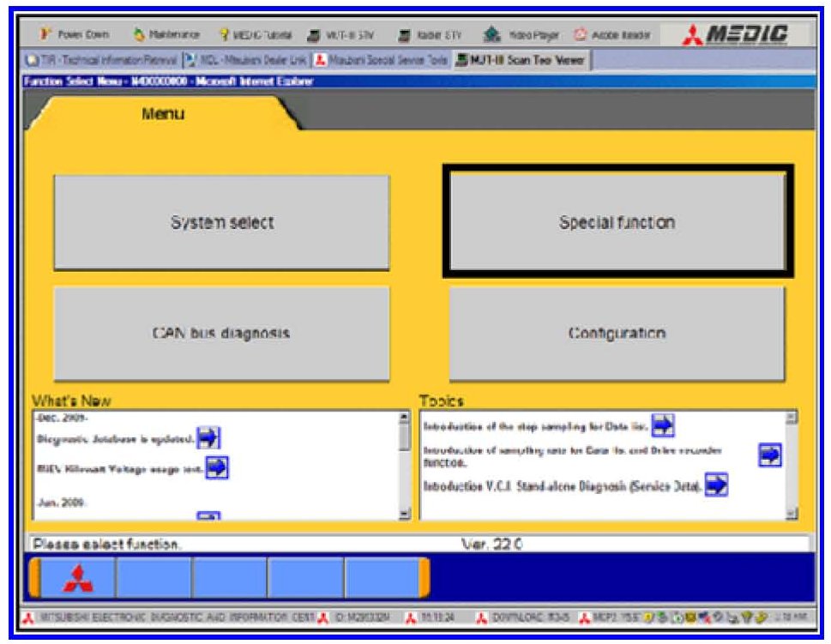This screenshot has height=644, width=831.
Task: Open the sampling rate introduction arrow
Action: pos(769,455)
